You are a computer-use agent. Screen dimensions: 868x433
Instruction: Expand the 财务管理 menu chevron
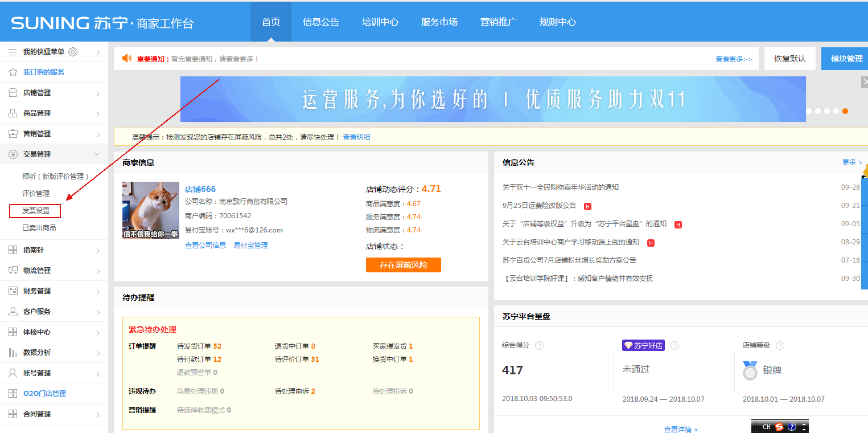(98, 292)
